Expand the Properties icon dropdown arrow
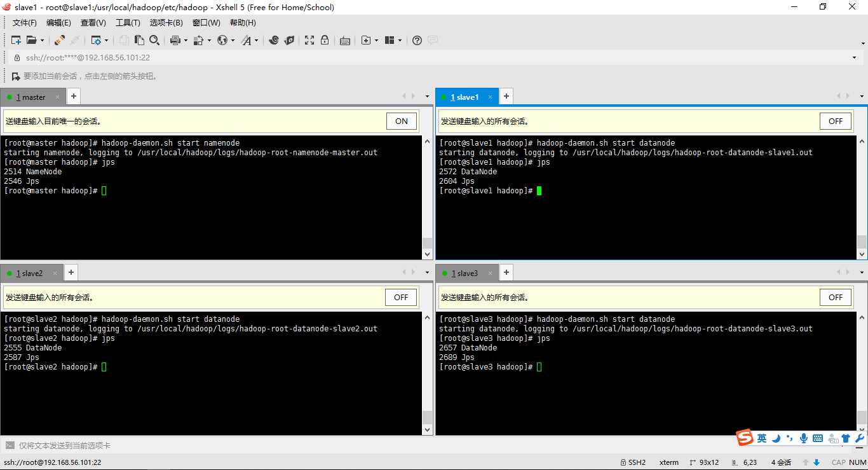The width and height of the screenshot is (868, 470). [106, 40]
